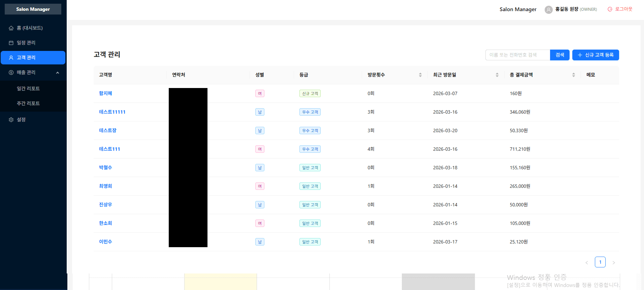Click the home dashboard icon in sidebar
Image resolution: width=644 pixels, height=290 pixels.
pos(11,28)
